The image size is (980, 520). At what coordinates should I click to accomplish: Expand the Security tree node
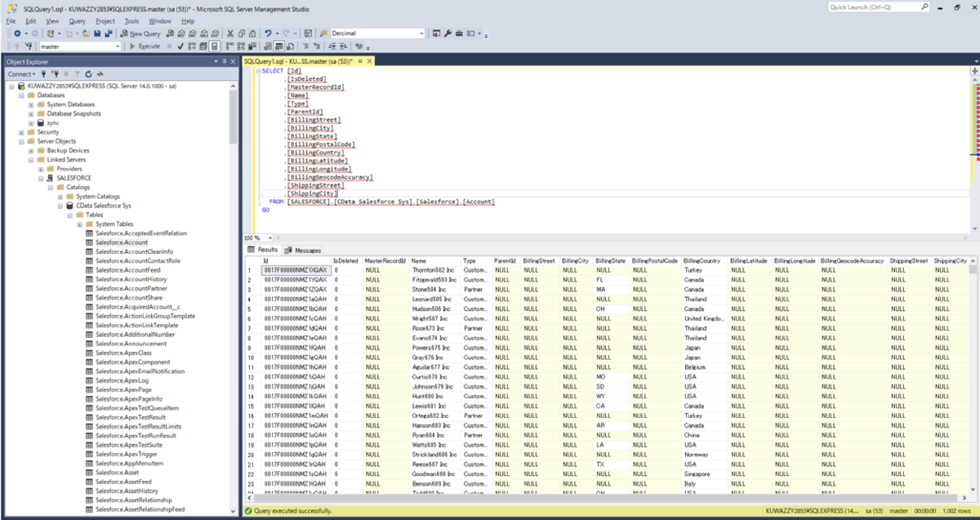(x=21, y=132)
